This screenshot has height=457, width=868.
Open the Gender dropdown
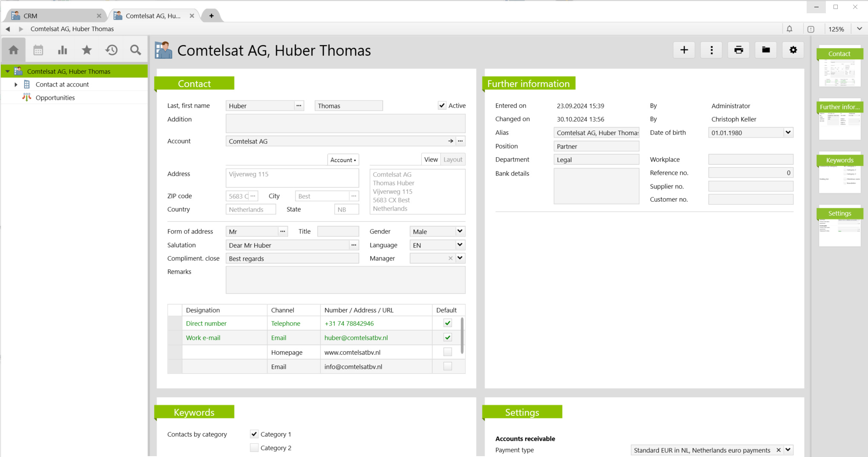click(x=460, y=231)
